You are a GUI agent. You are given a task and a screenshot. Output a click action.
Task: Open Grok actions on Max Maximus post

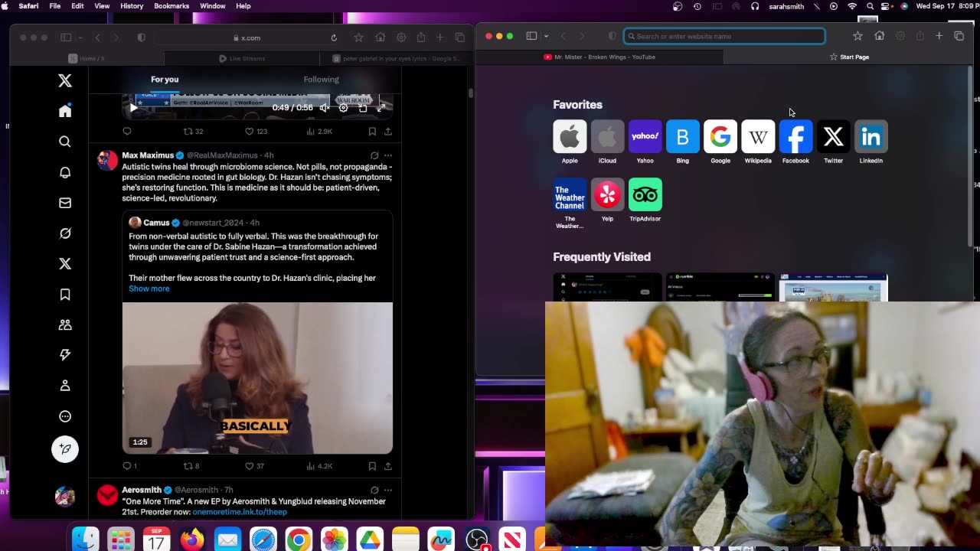[x=374, y=155]
